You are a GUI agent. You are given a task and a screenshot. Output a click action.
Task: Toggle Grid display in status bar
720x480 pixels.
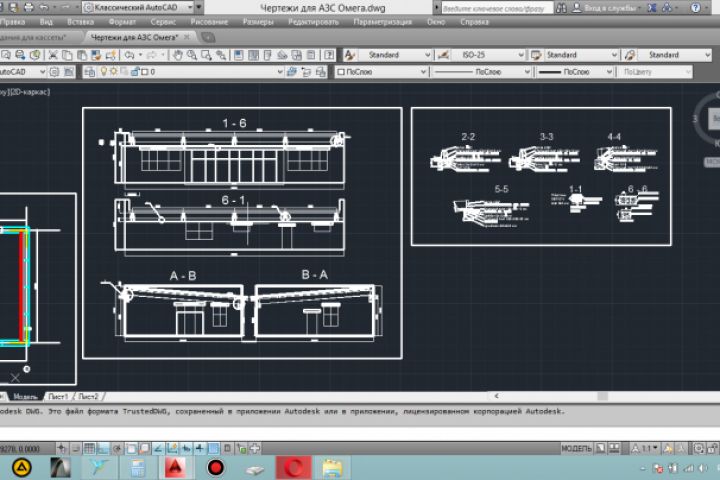coord(89,448)
